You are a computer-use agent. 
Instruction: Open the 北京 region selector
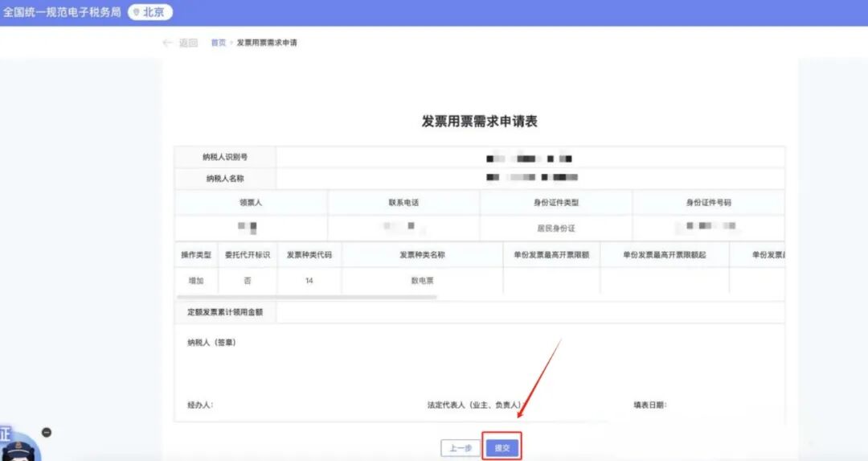click(x=150, y=13)
